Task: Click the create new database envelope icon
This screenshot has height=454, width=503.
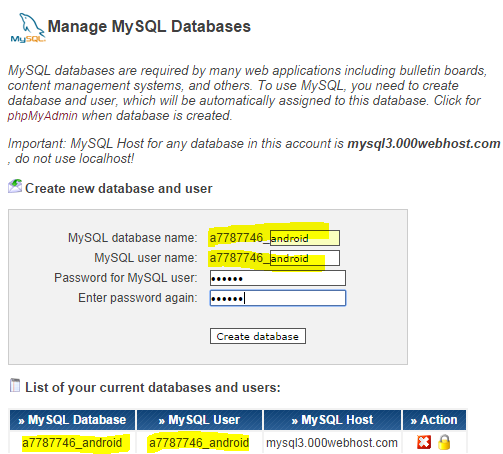Action: tap(15, 186)
